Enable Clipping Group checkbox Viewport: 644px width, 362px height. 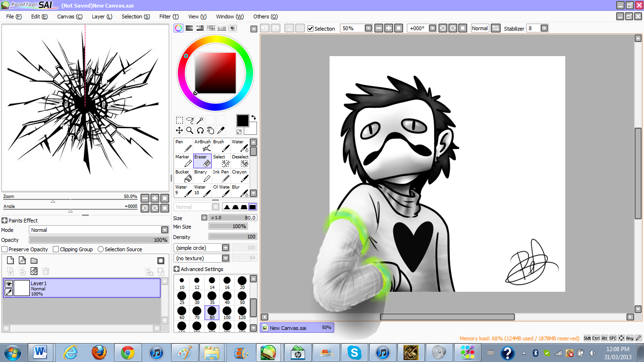pyautogui.click(x=56, y=249)
